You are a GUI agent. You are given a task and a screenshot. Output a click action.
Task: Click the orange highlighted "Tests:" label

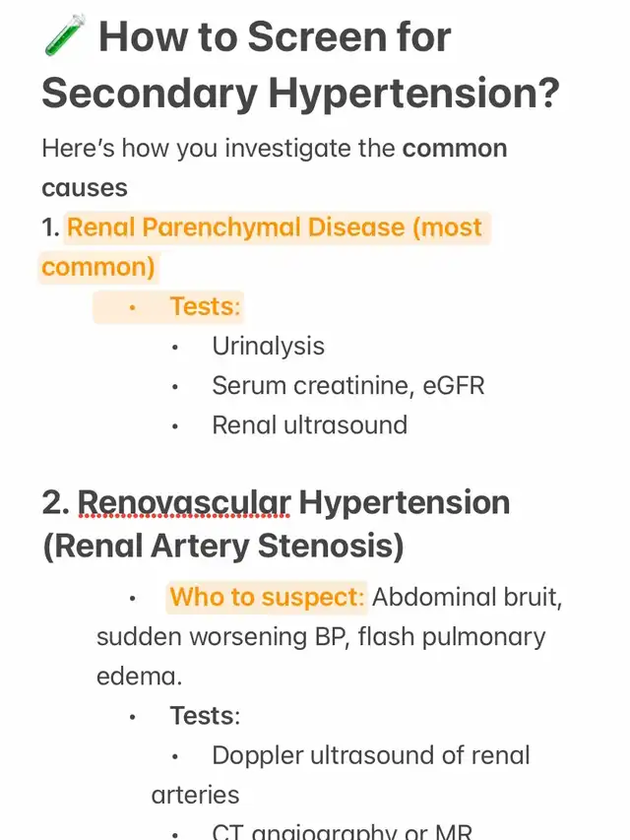click(205, 306)
